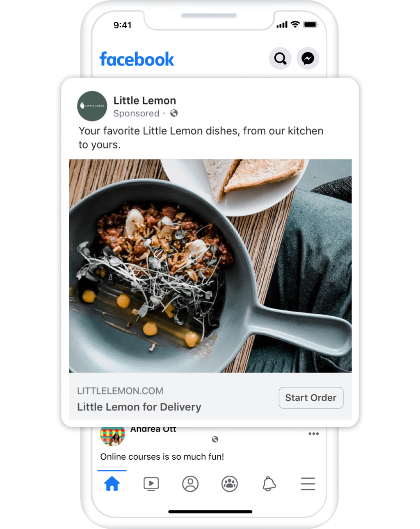Viewport: 420px width, 529px height.
Task: Open Messenger chat icon
Action: click(x=308, y=59)
